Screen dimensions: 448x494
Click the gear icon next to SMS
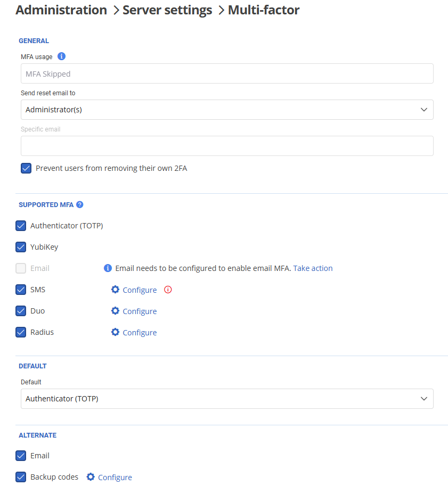pyautogui.click(x=115, y=290)
